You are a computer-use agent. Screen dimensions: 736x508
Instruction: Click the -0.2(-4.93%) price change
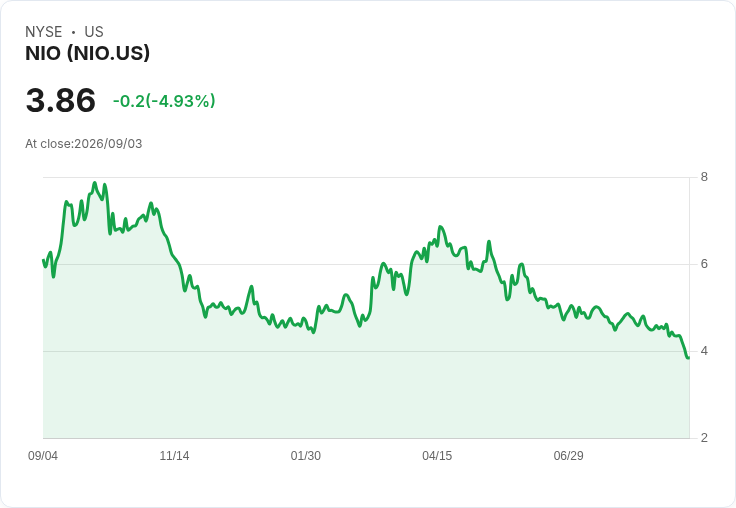[164, 101]
